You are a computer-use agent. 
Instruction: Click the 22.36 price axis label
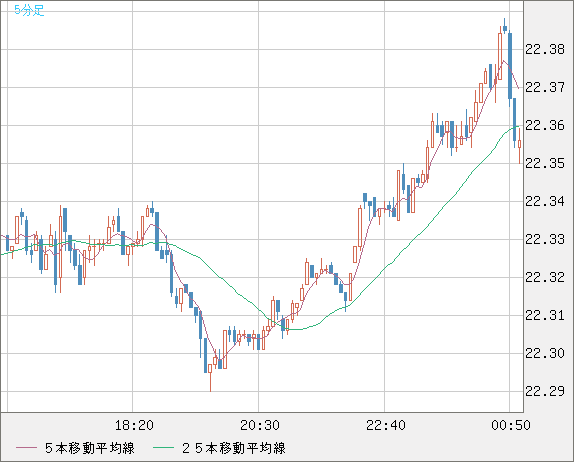click(545, 125)
